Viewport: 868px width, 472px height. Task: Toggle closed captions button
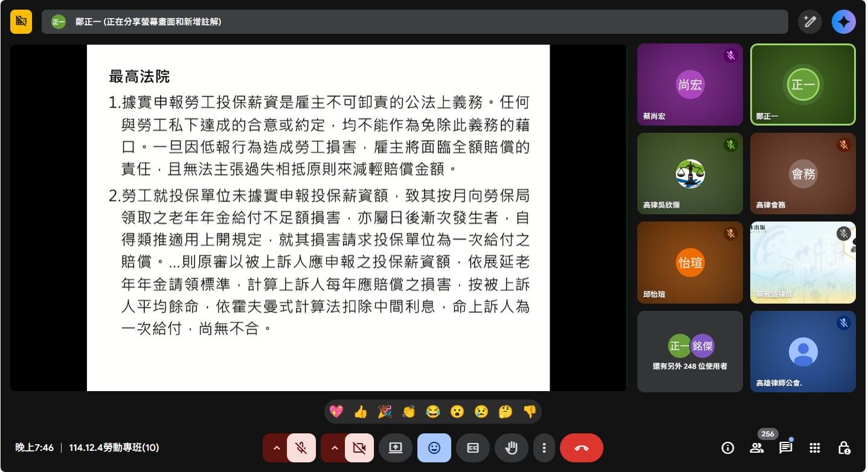472,448
